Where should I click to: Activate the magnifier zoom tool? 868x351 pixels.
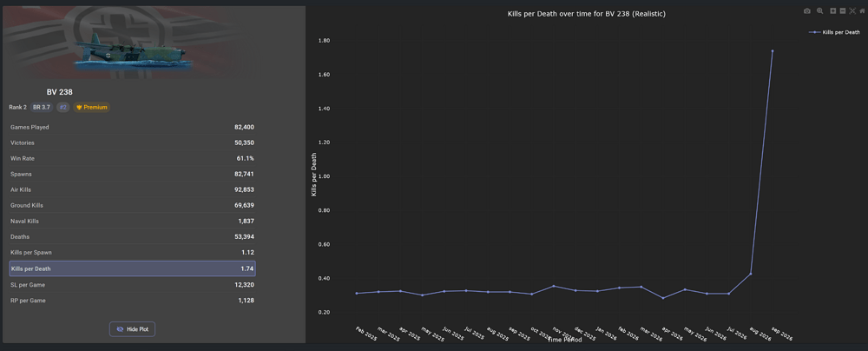[x=820, y=11]
